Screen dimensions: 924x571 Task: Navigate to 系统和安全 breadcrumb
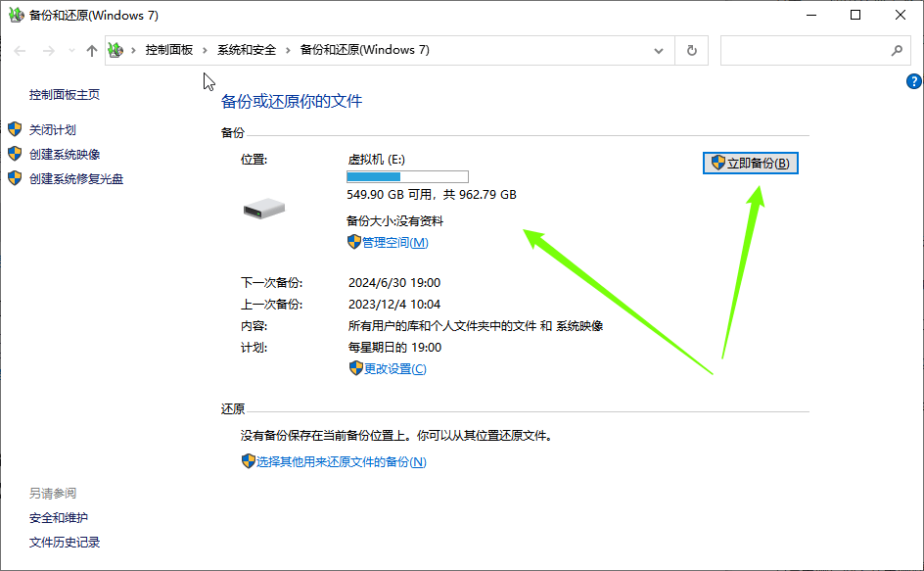pyautogui.click(x=247, y=50)
